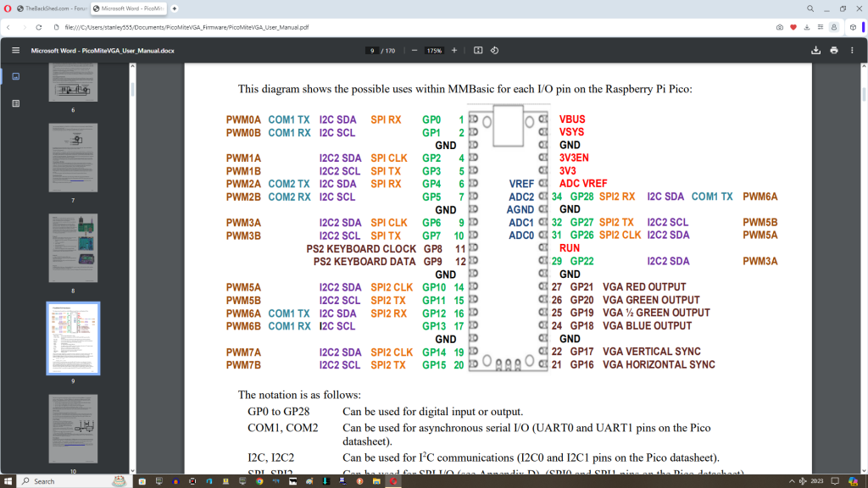Show page thumbnails view in sidebar
This screenshot has width=868, height=488.
click(x=15, y=76)
